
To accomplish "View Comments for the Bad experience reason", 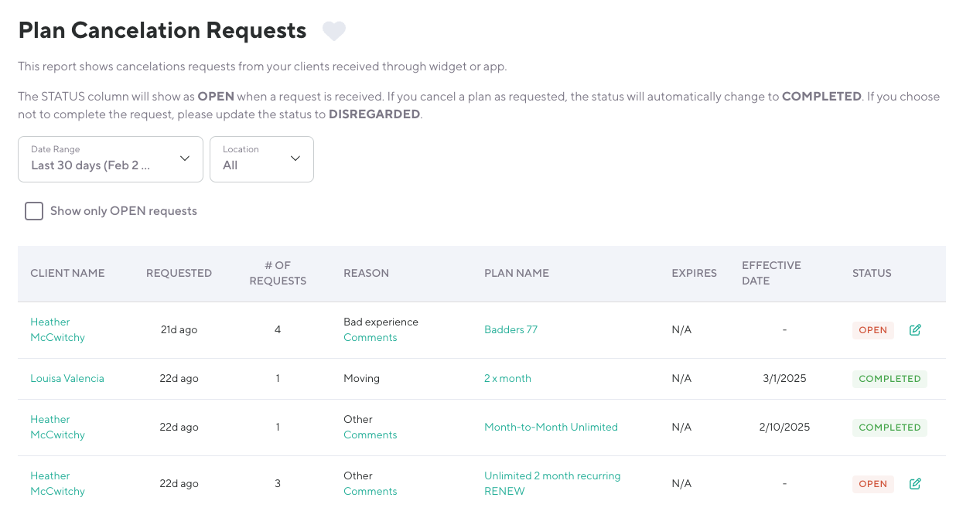I will point(370,338).
